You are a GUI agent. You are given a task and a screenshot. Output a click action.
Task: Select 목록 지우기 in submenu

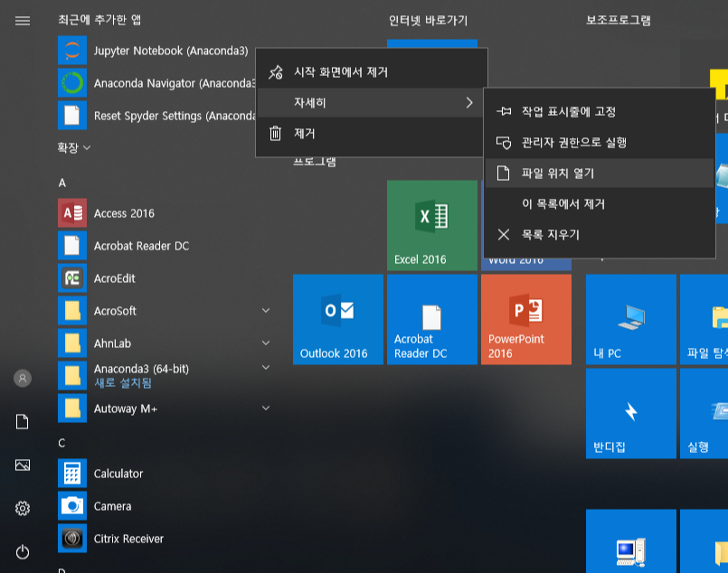(x=599, y=235)
